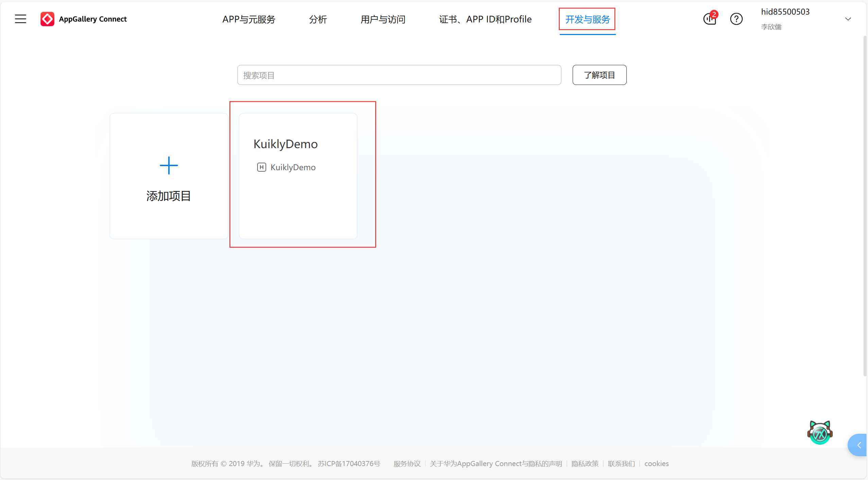868x480 pixels.
Task: Open the hid85500503 account menu
Action: click(785, 12)
